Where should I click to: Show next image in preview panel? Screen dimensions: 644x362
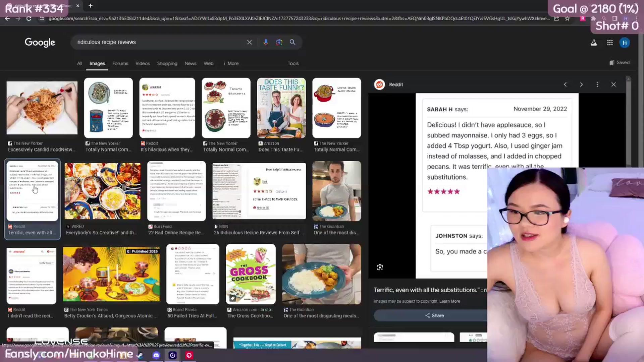tap(581, 84)
